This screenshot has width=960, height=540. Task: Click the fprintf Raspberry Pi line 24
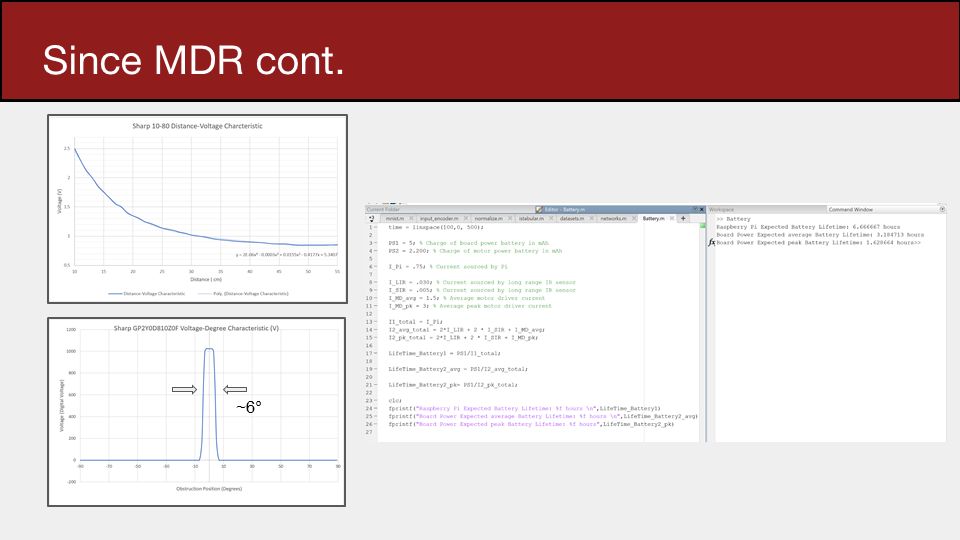click(525, 408)
